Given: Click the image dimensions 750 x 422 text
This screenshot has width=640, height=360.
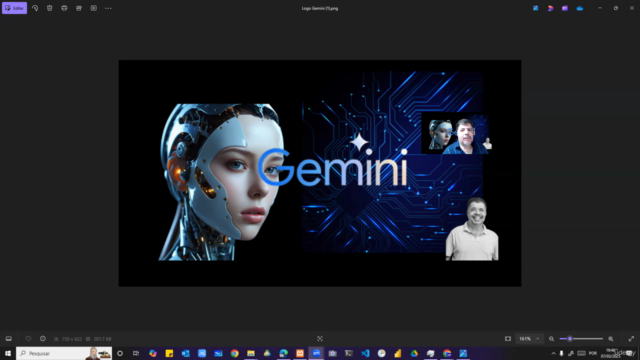Looking at the screenshot, I should pos(71,339).
